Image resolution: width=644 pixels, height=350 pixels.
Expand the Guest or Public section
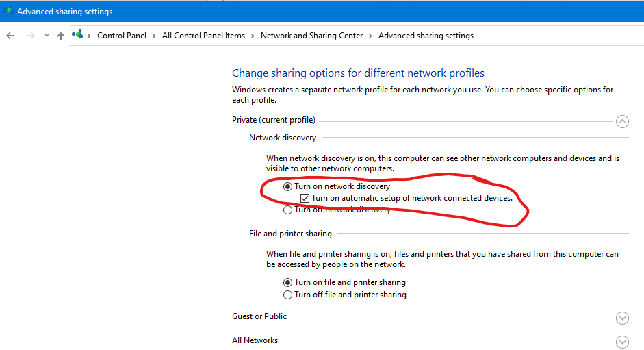coord(622,318)
